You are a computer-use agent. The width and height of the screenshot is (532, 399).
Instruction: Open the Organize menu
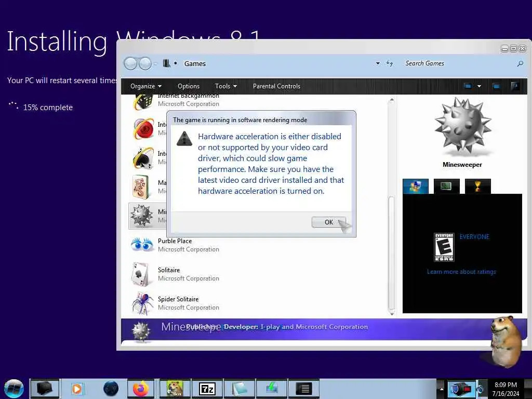click(146, 86)
